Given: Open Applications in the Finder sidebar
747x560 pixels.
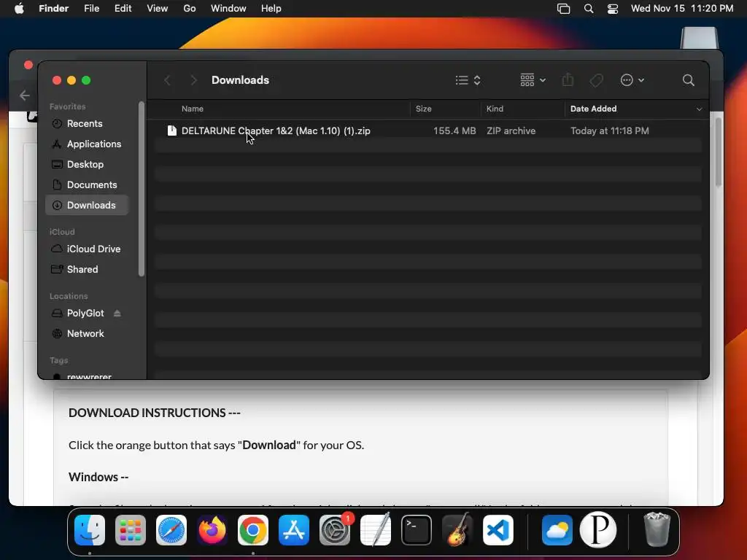Looking at the screenshot, I should point(88,144).
